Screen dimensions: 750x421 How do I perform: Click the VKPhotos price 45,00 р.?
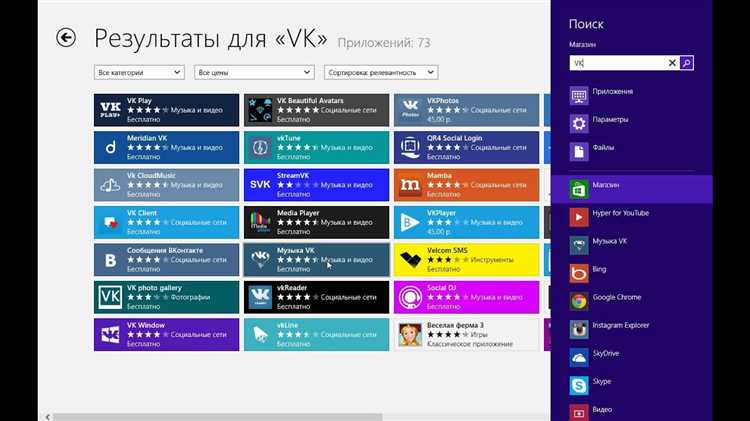tap(439, 119)
